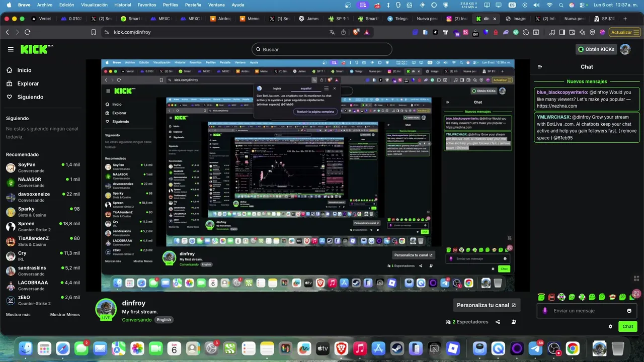Open the LACOBRAAA recommended channel
The height and width of the screenshot is (362, 644).
coord(43,286)
